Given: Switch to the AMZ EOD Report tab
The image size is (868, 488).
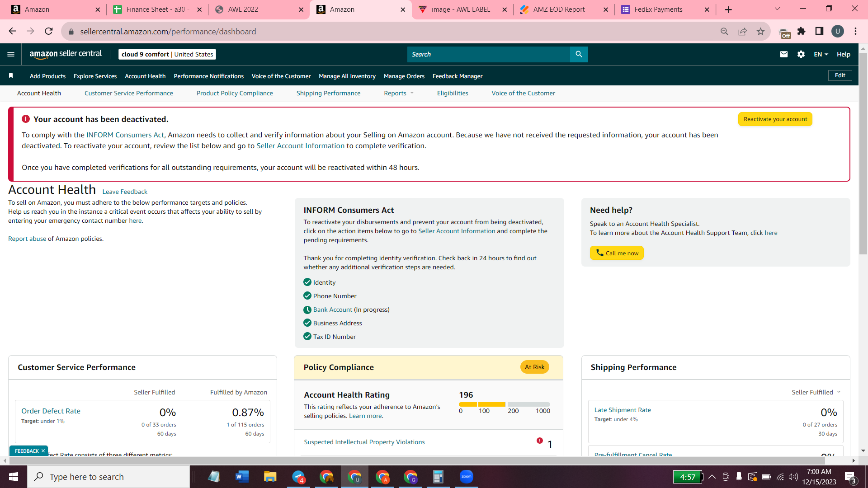Looking at the screenshot, I should point(564,9).
